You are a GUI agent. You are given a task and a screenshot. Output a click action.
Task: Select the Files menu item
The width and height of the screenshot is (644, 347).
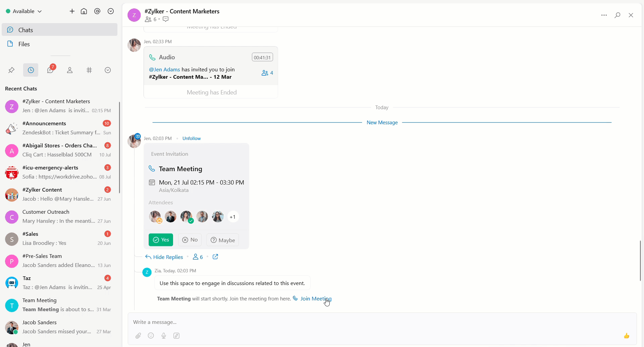(60, 44)
